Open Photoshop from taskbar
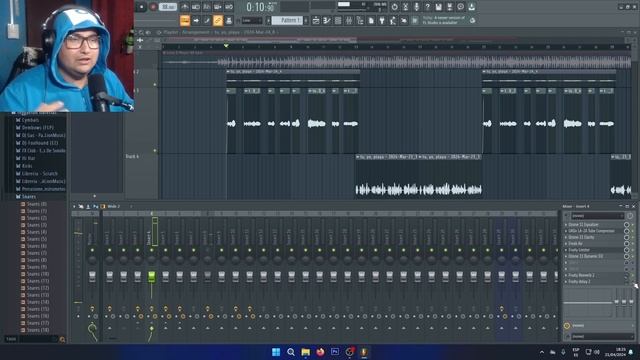The width and height of the screenshot is (640, 360). pyautogui.click(x=335, y=352)
